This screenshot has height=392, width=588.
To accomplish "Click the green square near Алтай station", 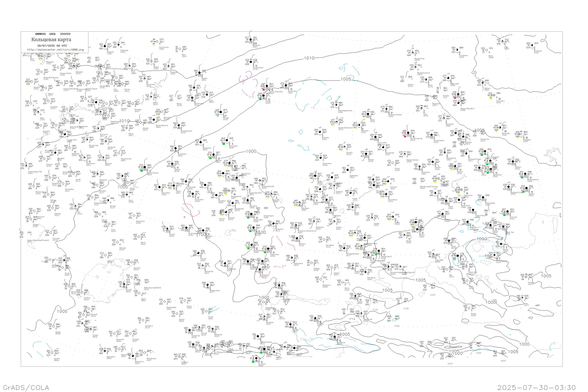I will pos(260,99).
